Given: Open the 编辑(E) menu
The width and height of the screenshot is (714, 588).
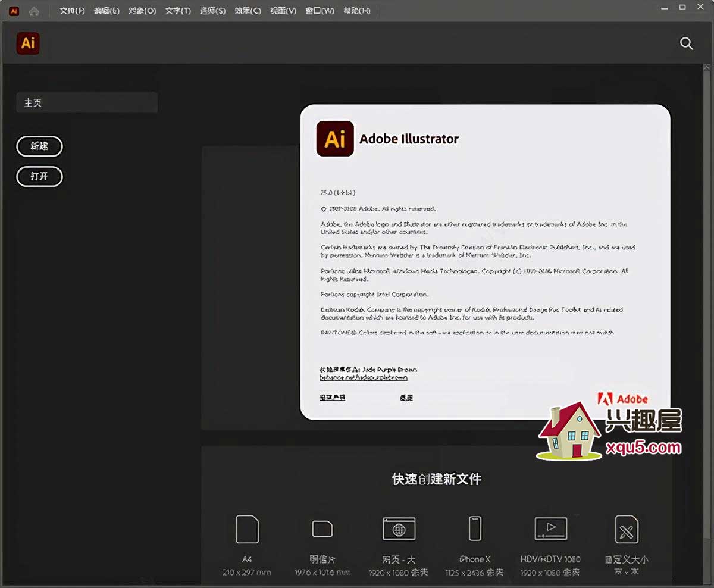Looking at the screenshot, I should coord(107,11).
